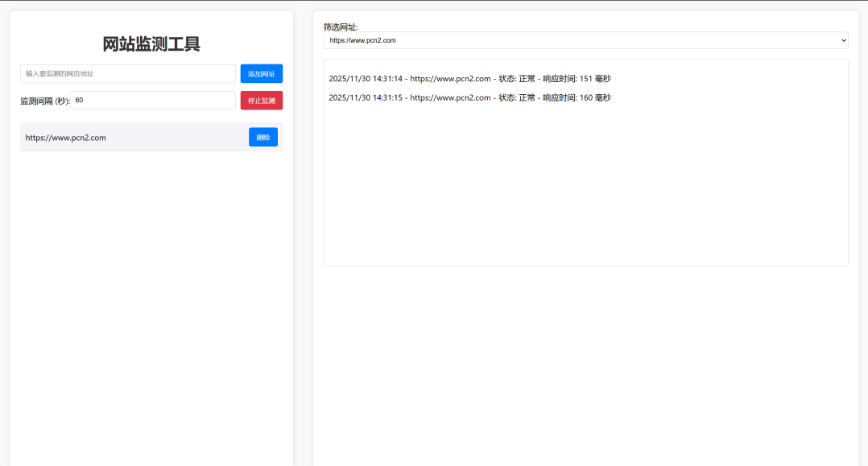868x466 pixels.
Task: Click 状态: 正常 in the second log line
Action: point(516,97)
